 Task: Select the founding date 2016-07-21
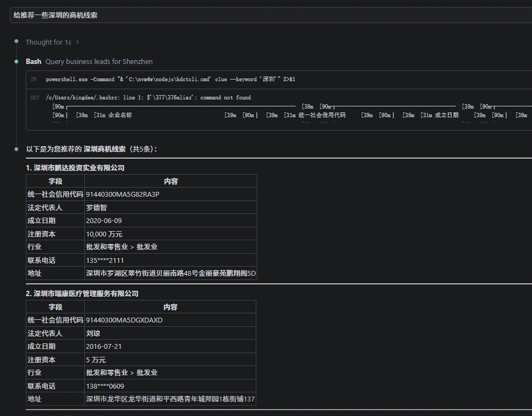click(104, 346)
